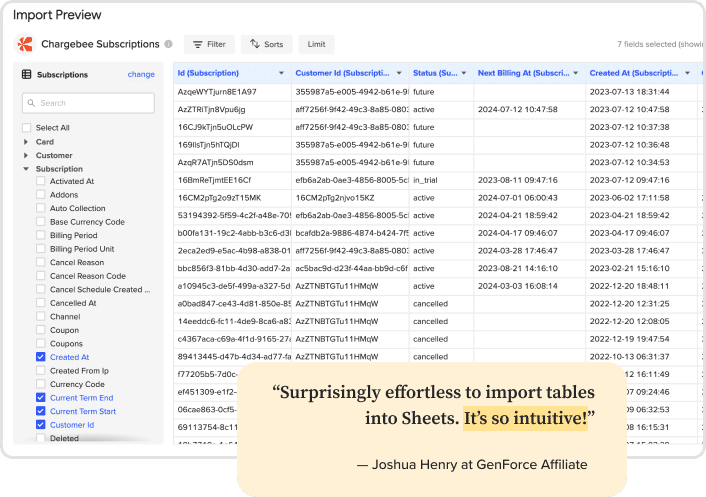The height and width of the screenshot is (497, 706).
Task: Click the change link for Subscriptions
Action: click(141, 74)
